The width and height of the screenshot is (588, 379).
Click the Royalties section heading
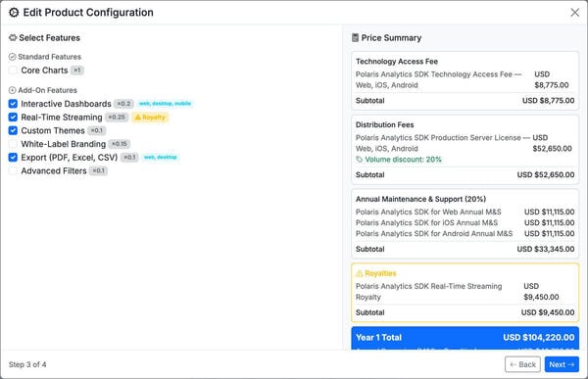(380, 273)
